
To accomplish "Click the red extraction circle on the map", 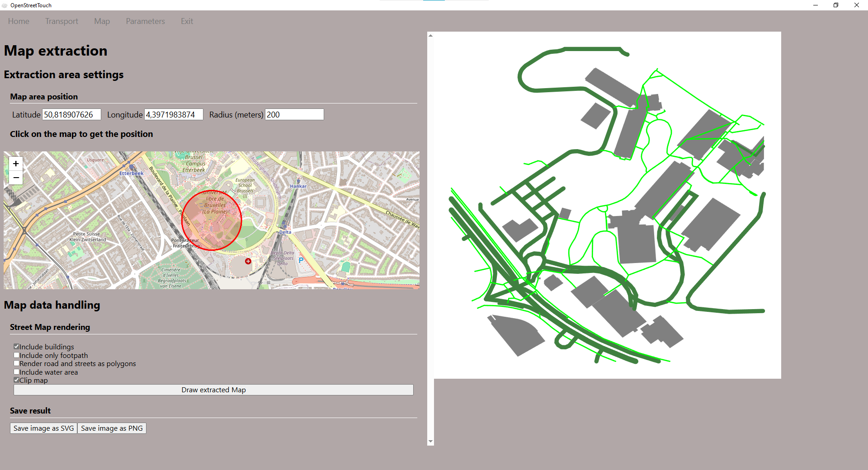I will pos(212,221).
